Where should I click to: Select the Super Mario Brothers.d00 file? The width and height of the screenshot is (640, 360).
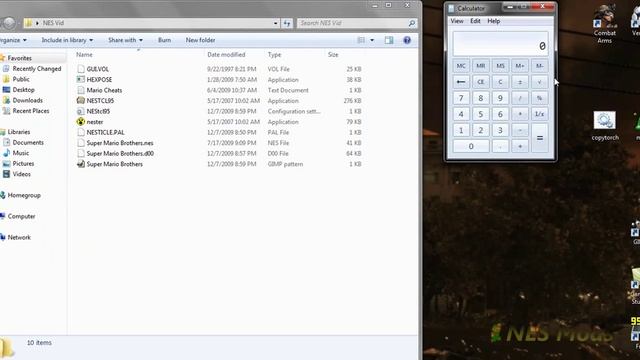(120, 153)
